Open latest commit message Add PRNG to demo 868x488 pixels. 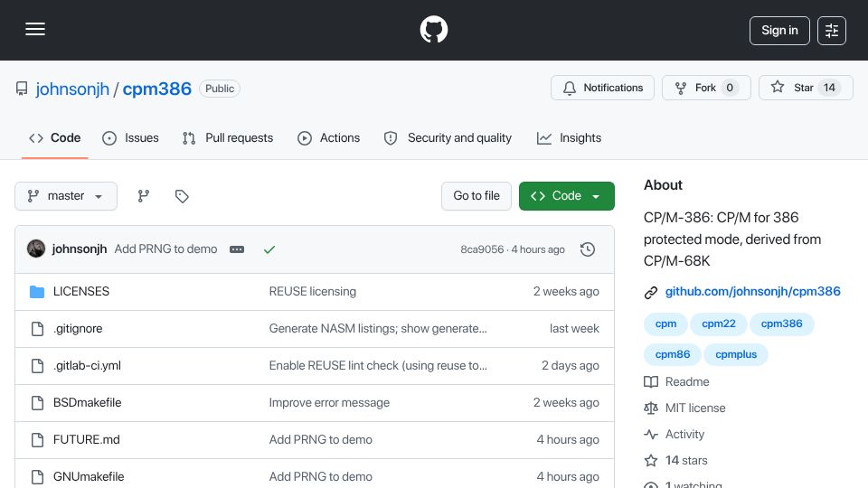pyautogui.click(x=165, y=249)
